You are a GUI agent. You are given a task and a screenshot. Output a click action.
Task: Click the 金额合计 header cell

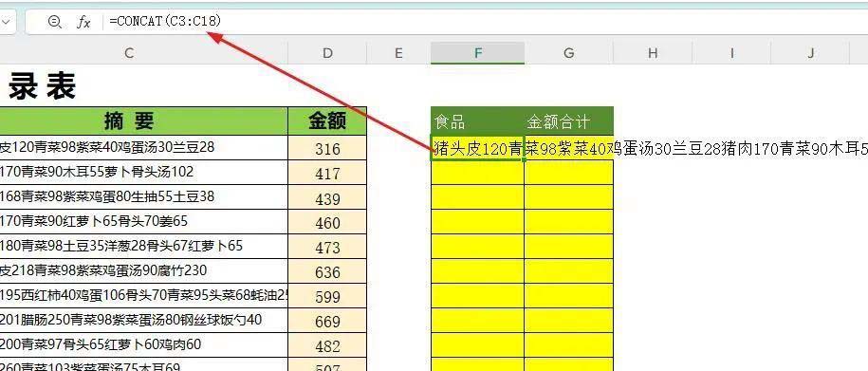click(568, 121)
